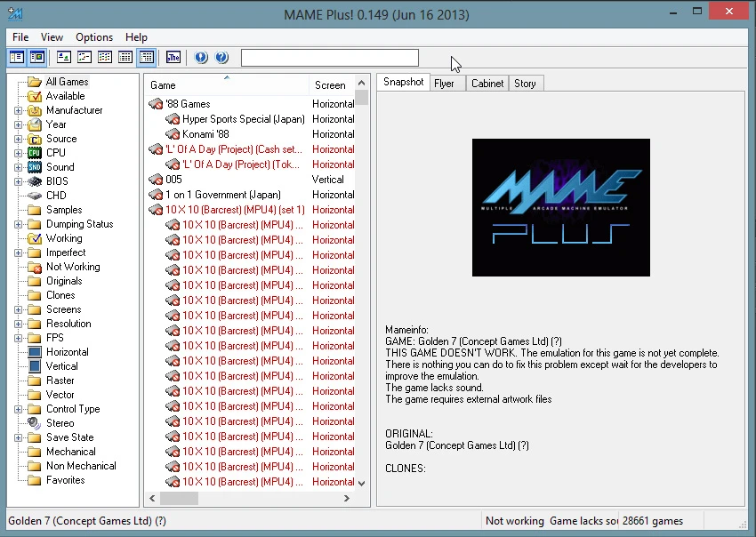The height and width of the screenshot is (537, 756).
Task: Sort by the Screen column header
Action: [x=333, y=85]
